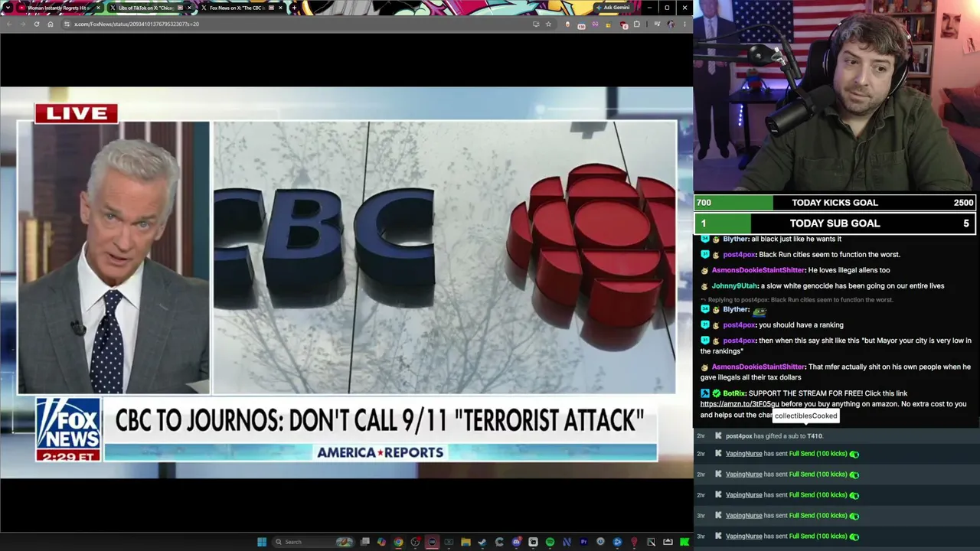Open Google Chrome from the taskbar
This screenshot has height=551, width=980.
click(x=398, y=542)
